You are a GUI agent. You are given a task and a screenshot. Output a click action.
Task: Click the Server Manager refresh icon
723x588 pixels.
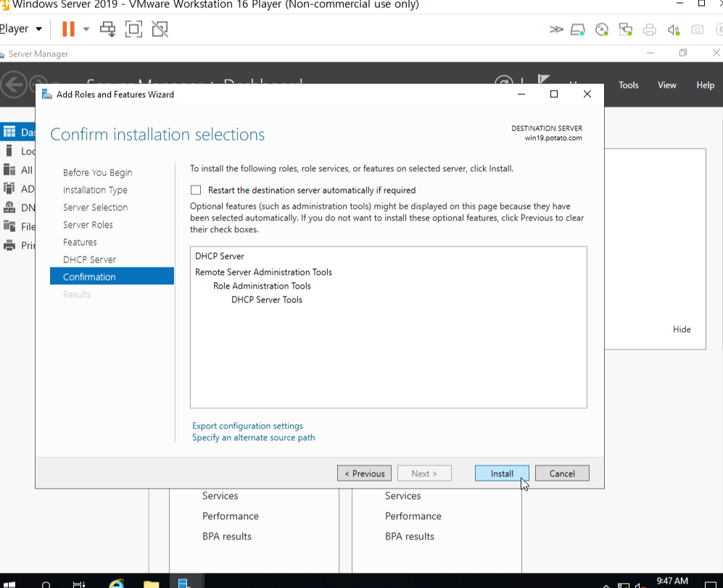(x=503, y=79)
